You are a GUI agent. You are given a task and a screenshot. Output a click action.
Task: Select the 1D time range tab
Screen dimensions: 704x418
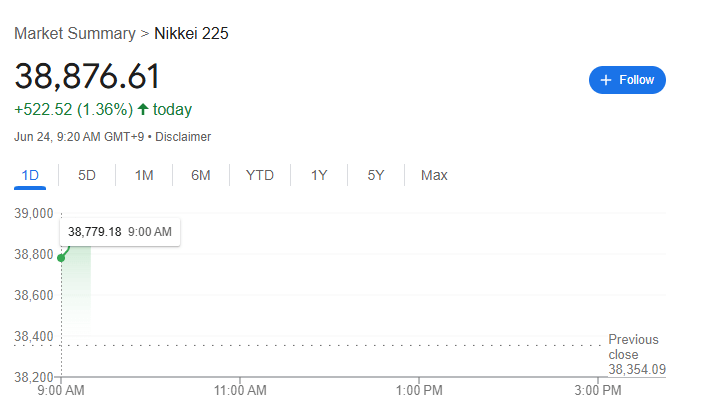tap(30, 175)
